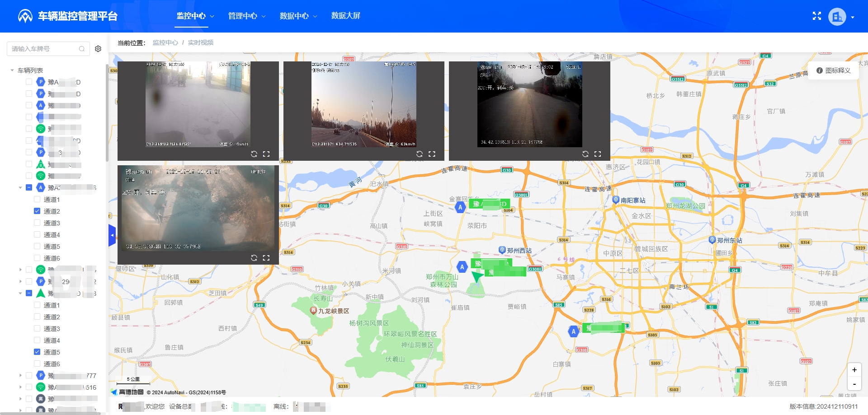Check 通道1 under the hexagon-A vehicle
The width and height of the screenshot is (868, 415).
(37, 199)
